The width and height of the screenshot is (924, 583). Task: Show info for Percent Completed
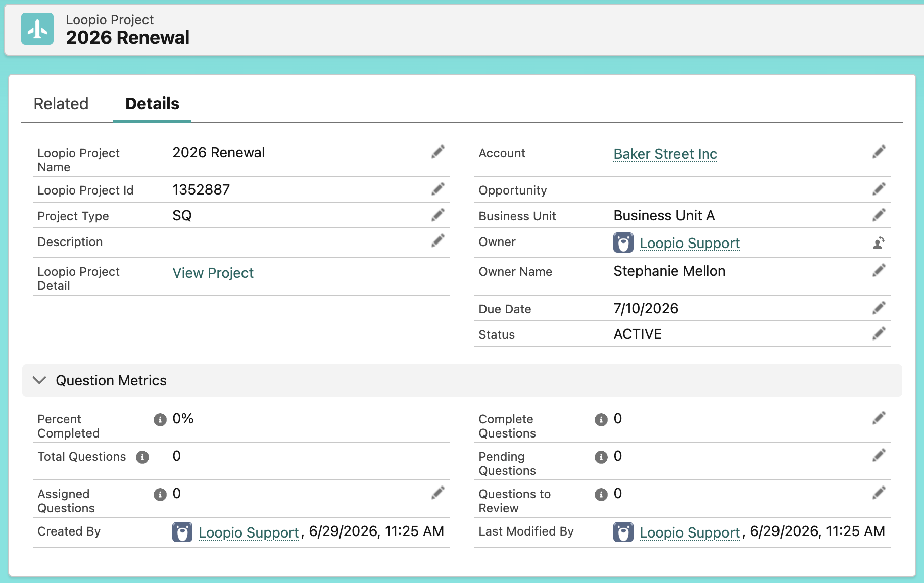pyautogui.click(x=160, y=420)
